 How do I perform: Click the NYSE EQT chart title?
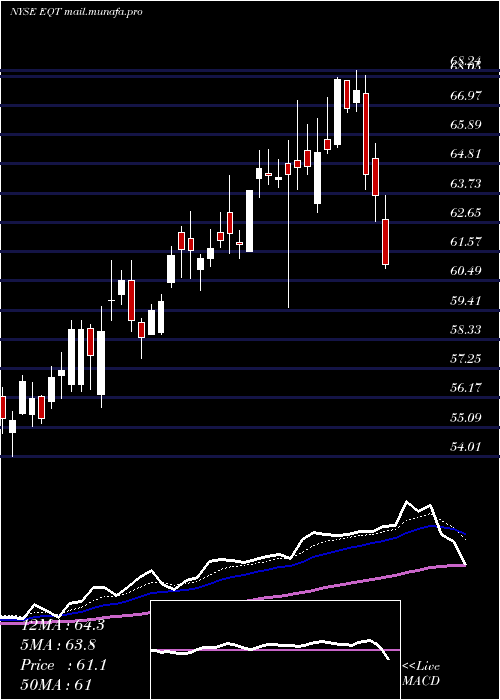point(76,12)
